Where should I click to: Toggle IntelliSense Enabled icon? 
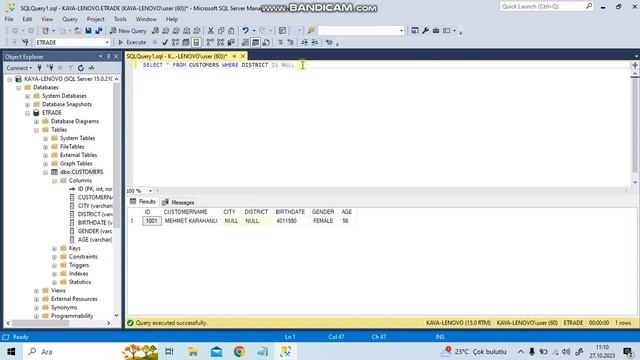pos(196,42)
